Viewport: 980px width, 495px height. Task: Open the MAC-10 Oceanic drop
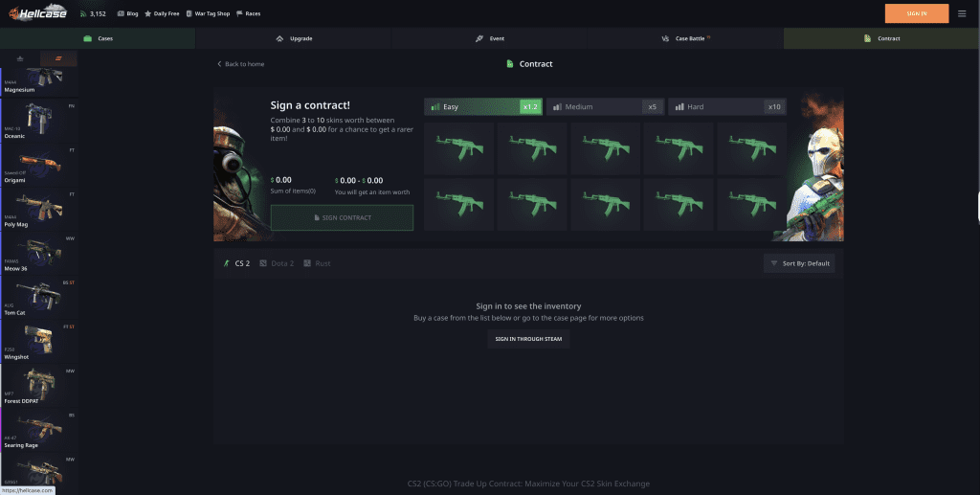pyautogui.click(x=39, y=121)
